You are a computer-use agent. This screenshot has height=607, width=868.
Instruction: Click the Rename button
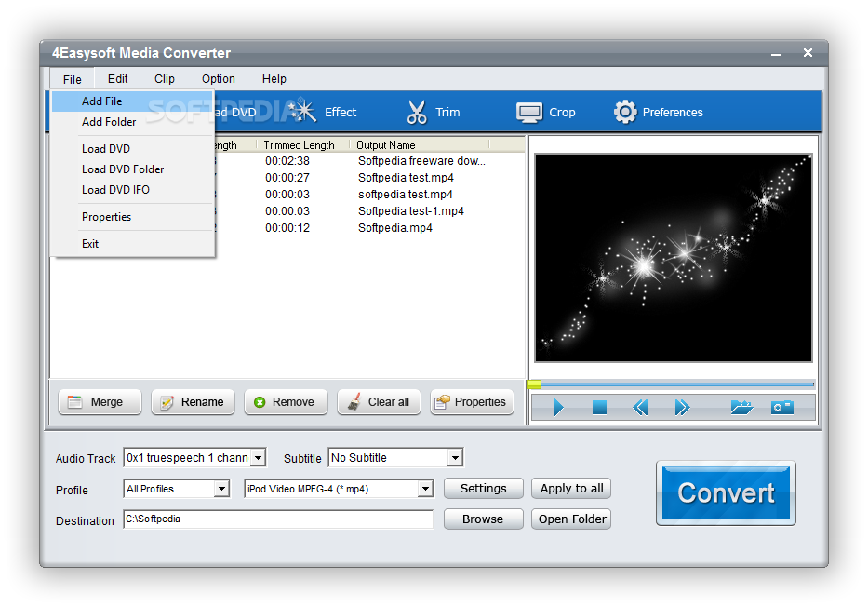[x=193, y=402]
